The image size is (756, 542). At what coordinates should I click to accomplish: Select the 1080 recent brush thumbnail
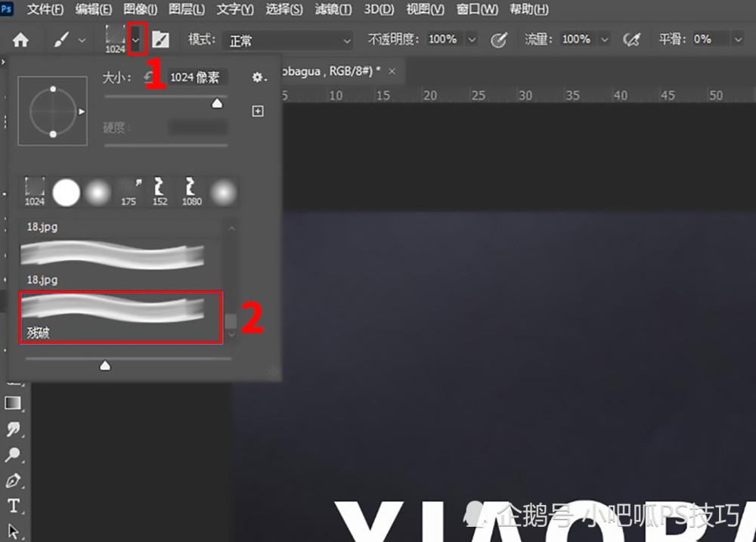(x=191, y=191)
